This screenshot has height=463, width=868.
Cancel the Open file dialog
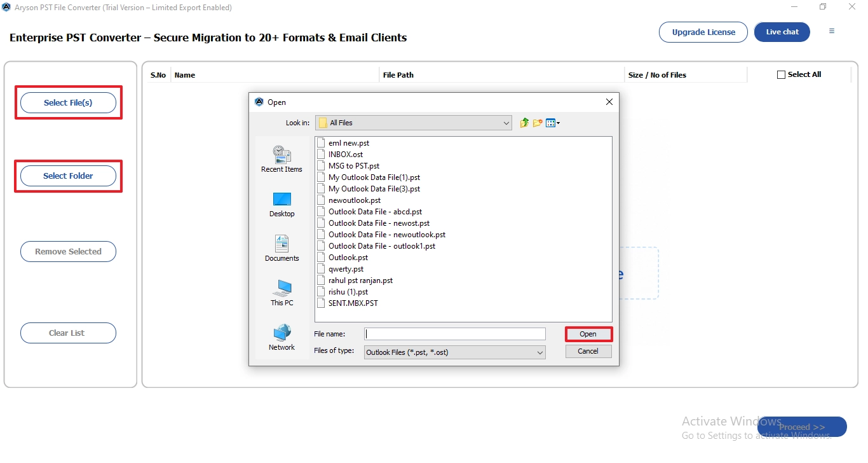(588, 351)
